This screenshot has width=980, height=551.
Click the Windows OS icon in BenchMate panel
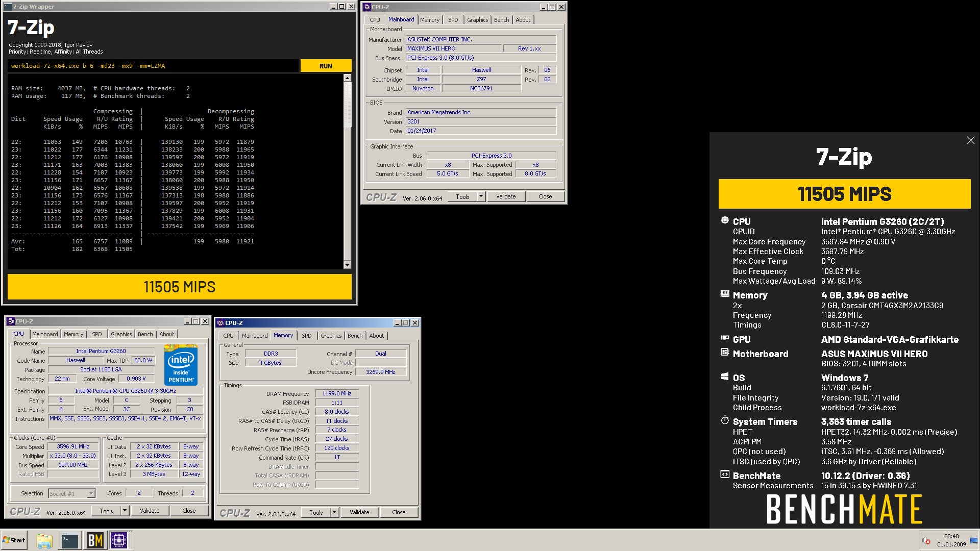tap(725, 377)
